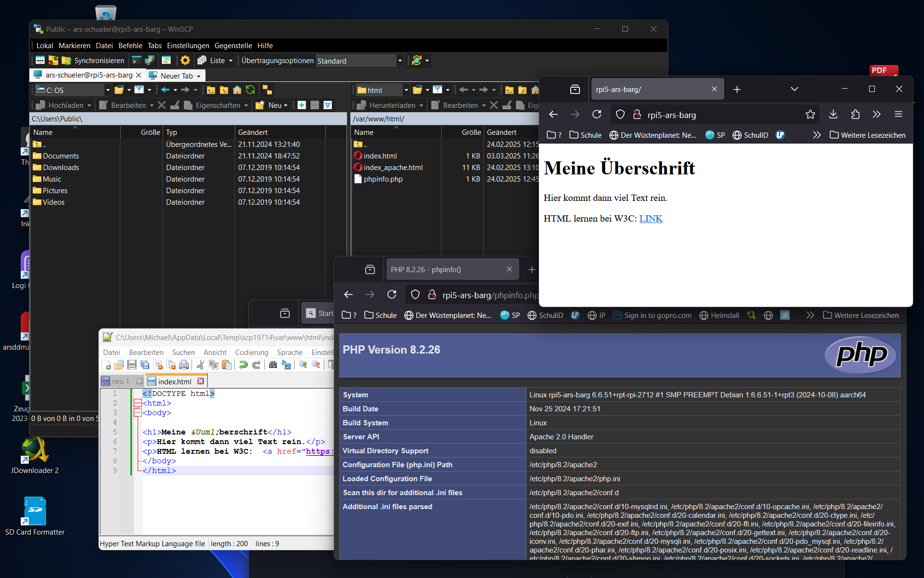Click the Notepad++ find binoculars icon
Screen dimensions: 924x578
coord(273,365)
